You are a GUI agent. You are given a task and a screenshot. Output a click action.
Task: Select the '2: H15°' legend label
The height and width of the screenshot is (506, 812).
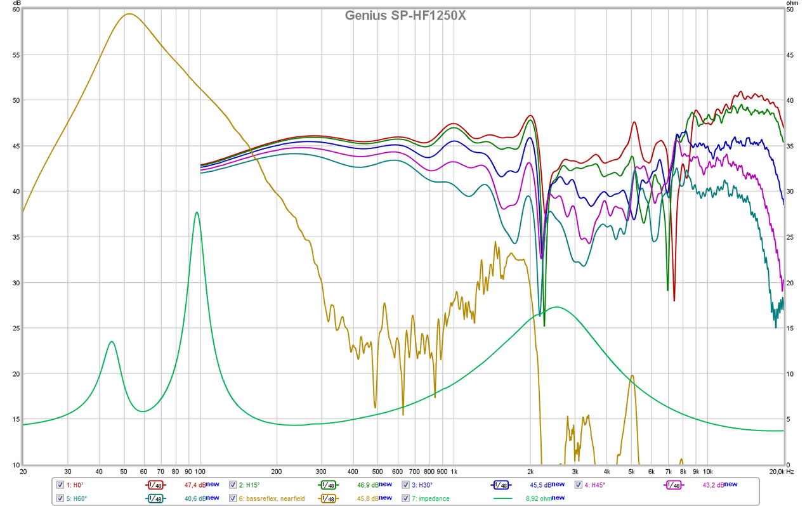point(250,485)
